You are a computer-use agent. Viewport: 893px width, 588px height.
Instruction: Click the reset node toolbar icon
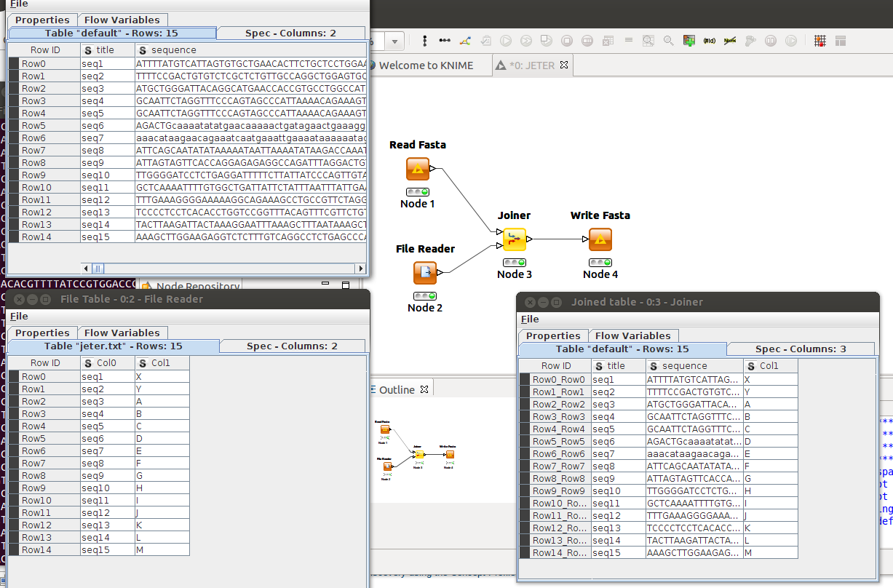tap(607, 40)
